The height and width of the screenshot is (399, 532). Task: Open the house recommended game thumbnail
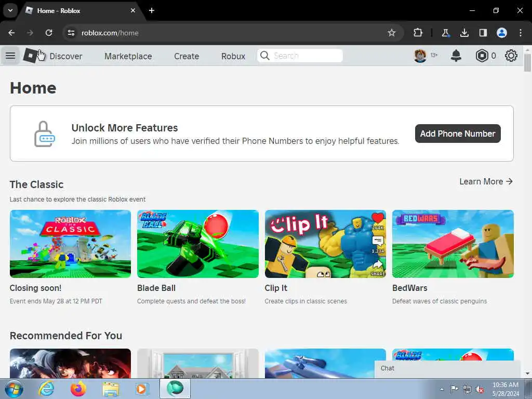[x=198, y=363]
